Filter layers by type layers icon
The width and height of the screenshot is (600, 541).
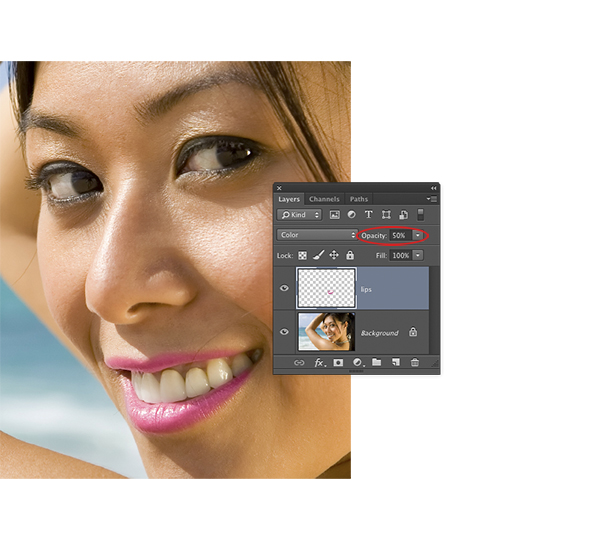[x=368, y=215]
